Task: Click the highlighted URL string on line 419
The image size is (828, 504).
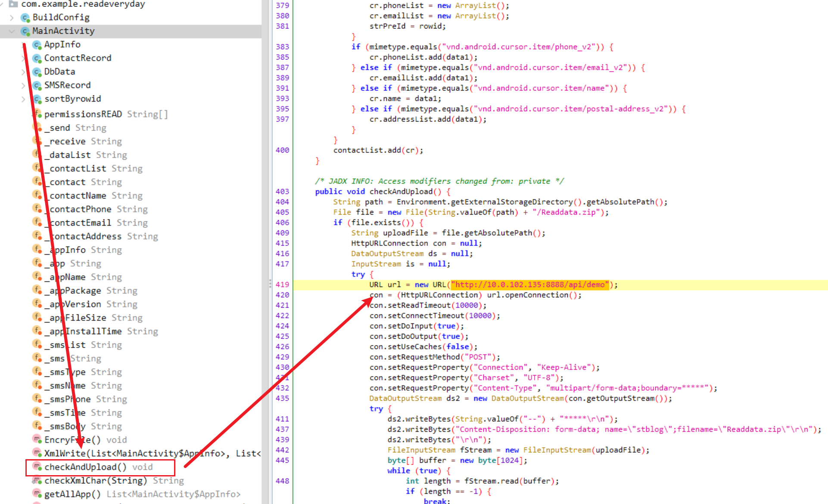Action: 530,285
